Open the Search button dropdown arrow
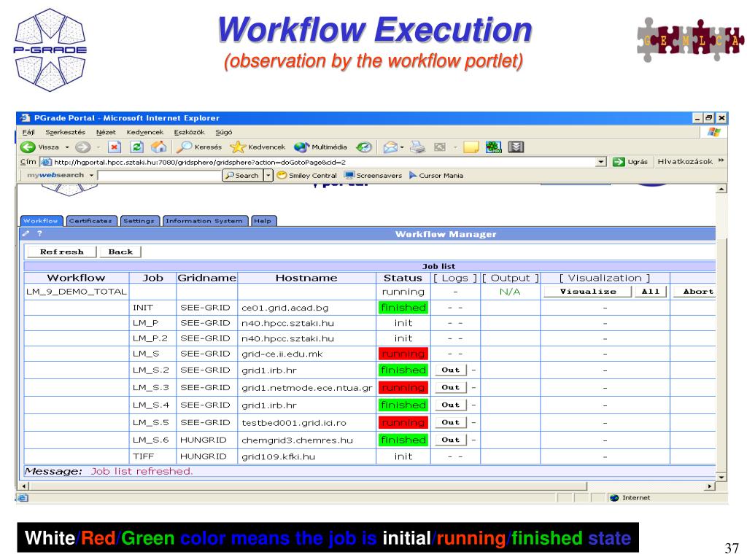The height and width of the screenshot is (560, 747). [x=268, y=175]
